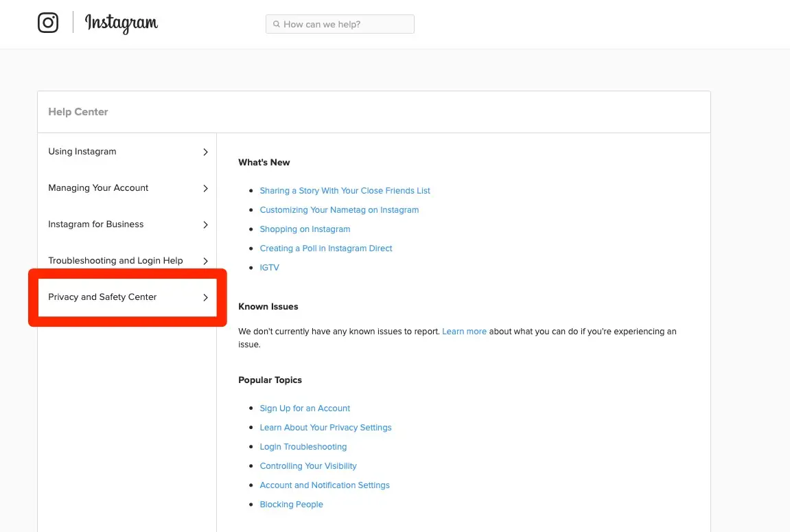Focus the How can we help search field
Screen dimensions: 790x532
340,24
